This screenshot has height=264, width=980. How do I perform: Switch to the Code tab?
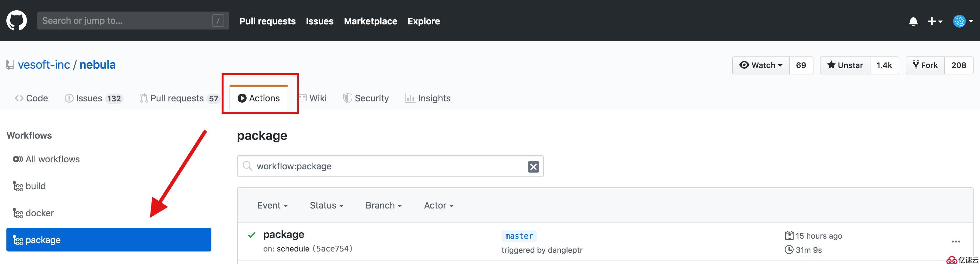click(31, 98)
